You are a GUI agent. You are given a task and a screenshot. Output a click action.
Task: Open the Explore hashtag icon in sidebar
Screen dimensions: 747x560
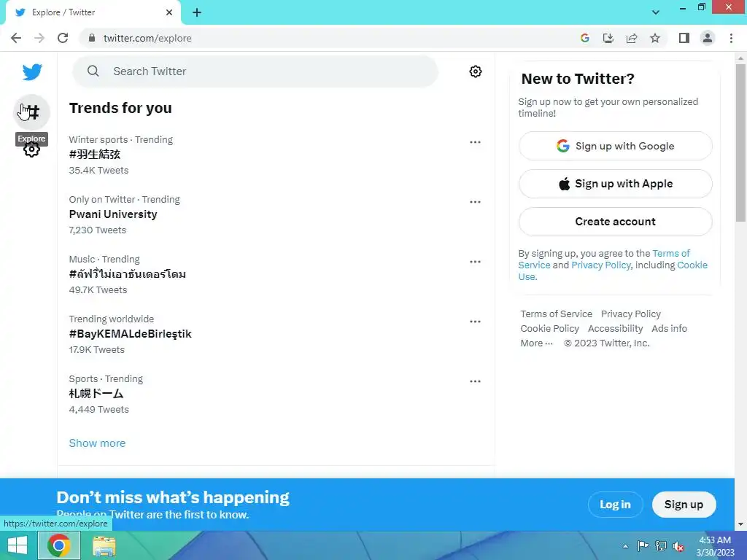click(31, 112)
